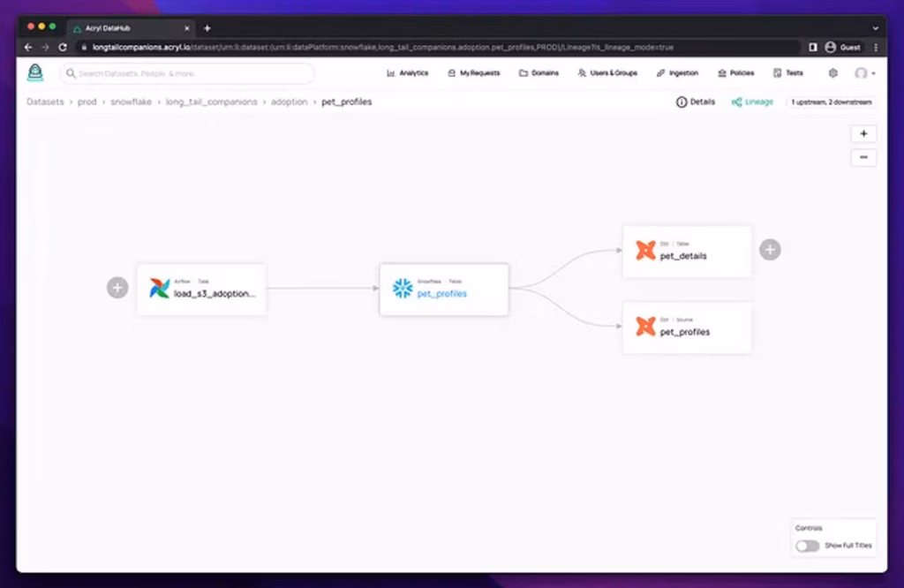Expand upstream of load_s3_adoption node

tap(117, 287)
